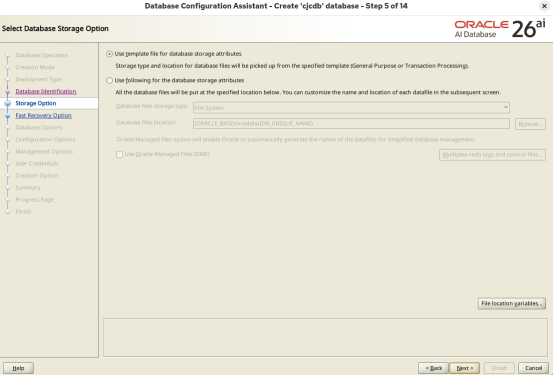Click the Storage Option step bullet icon
The width and height of the screenshot is (554, 375).
(8, 103)
